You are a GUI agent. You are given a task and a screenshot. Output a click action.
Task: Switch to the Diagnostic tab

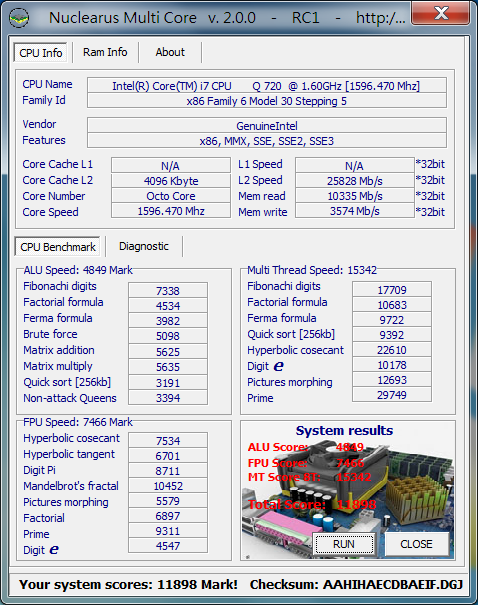click(x=144, y=247)
